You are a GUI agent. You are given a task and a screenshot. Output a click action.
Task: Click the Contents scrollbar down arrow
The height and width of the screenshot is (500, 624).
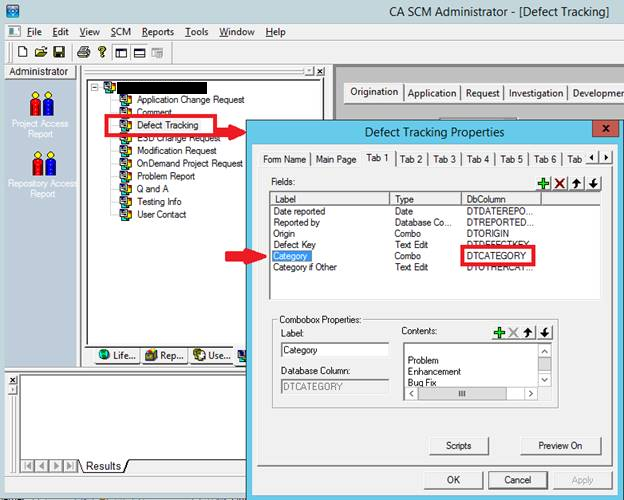(544, 380)
